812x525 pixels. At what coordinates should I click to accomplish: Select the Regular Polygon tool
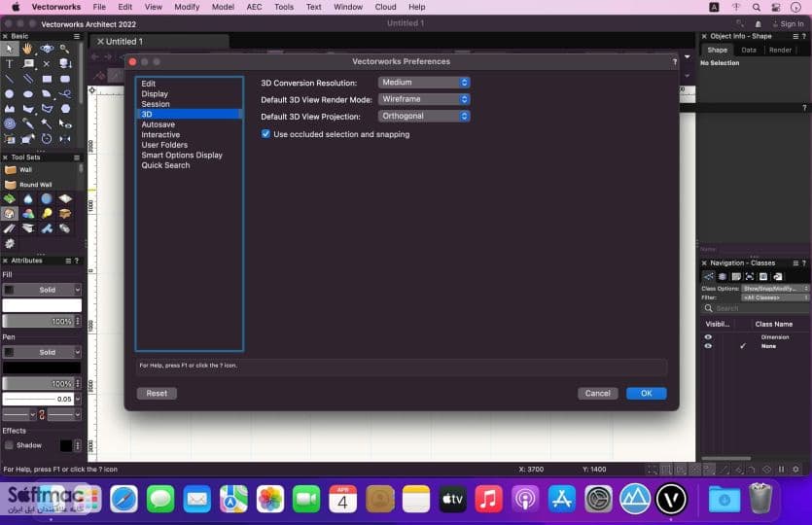(65, 109)
